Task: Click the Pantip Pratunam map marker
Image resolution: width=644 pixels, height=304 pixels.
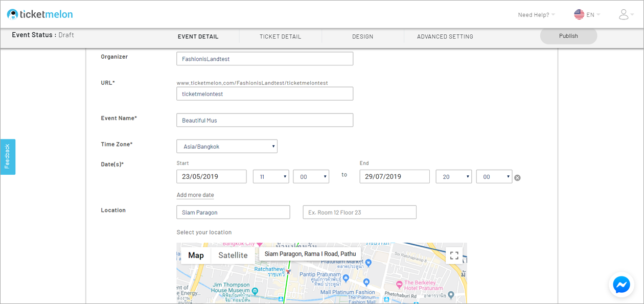Action: (346, 278)
